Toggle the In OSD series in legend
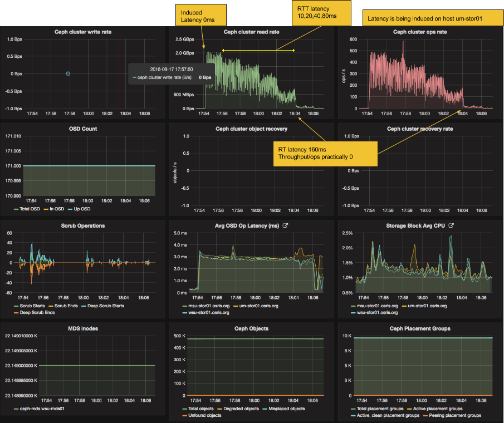 56,209
